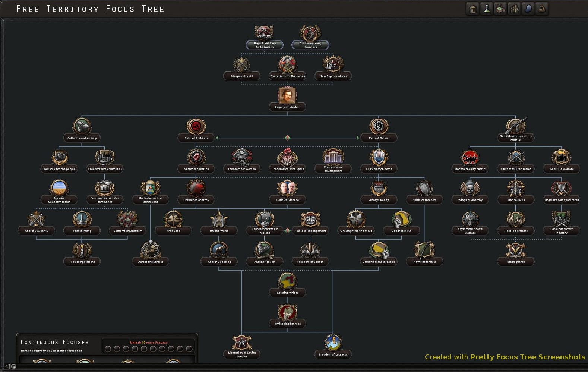Image resolution: width=588 pixels, height=372 pixels.
Task: Toggle the flexed arm filter icon
Action: point(542,9)
